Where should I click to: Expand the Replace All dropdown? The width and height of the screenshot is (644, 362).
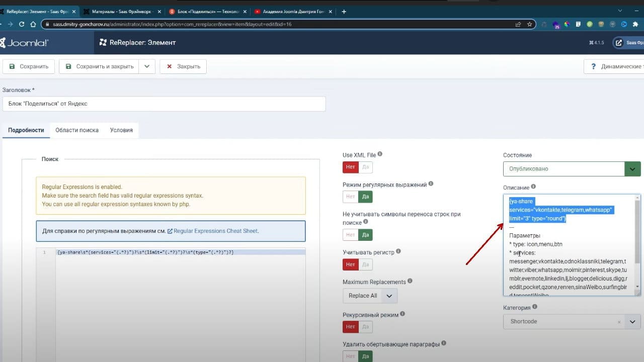tap(370, 296)
